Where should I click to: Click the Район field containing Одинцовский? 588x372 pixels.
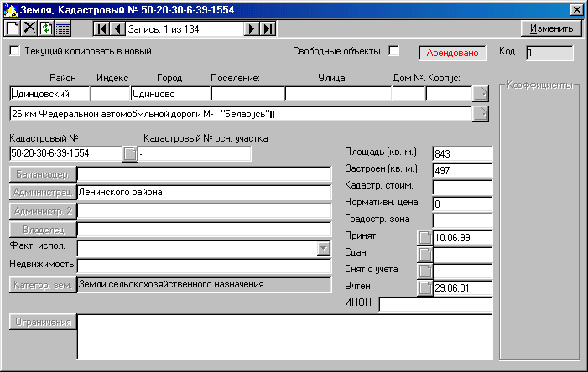pos(49,94)
